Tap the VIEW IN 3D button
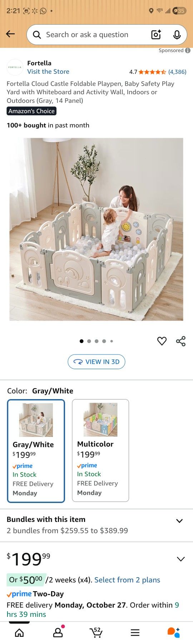This screenshot has height=644, width=193. pos(96,362)
